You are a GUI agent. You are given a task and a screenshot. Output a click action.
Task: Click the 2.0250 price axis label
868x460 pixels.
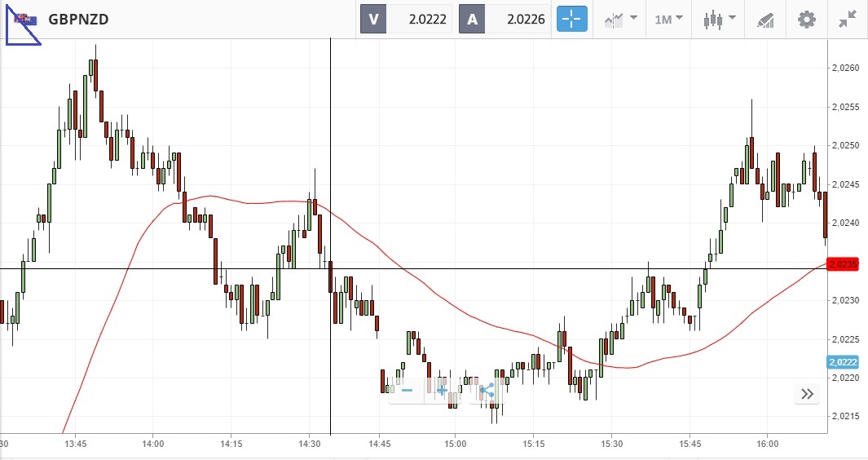tap(847, 145)
